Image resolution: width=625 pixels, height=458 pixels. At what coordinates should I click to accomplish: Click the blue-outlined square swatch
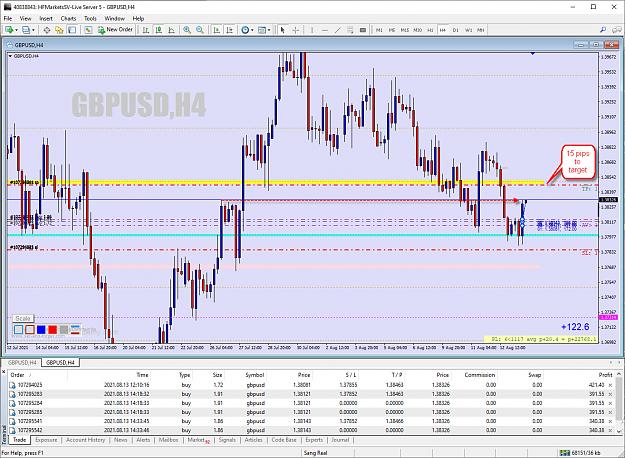[18, 330]
